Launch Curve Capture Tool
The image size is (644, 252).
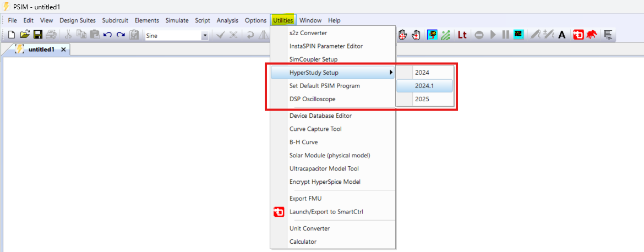point(332,129)
